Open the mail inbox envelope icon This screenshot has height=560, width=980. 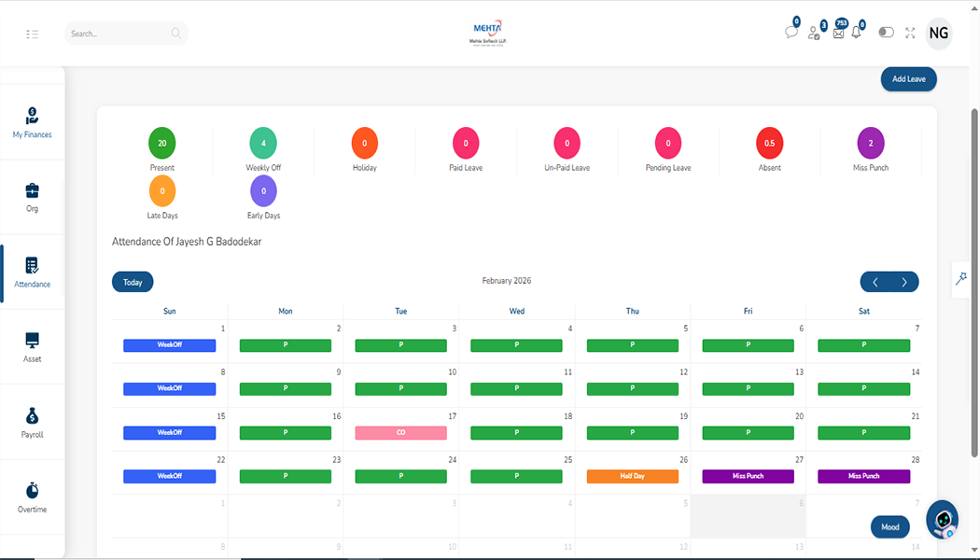[837, 34]
